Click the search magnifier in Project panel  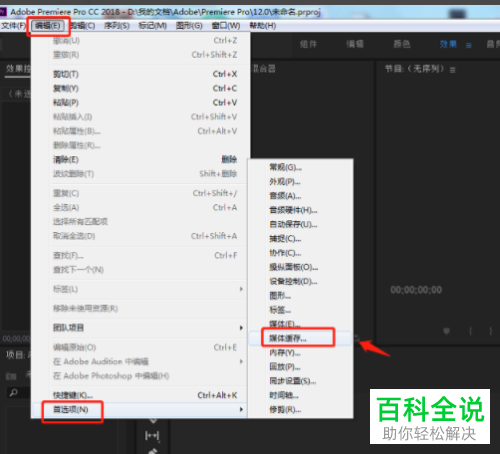[14, 393]
